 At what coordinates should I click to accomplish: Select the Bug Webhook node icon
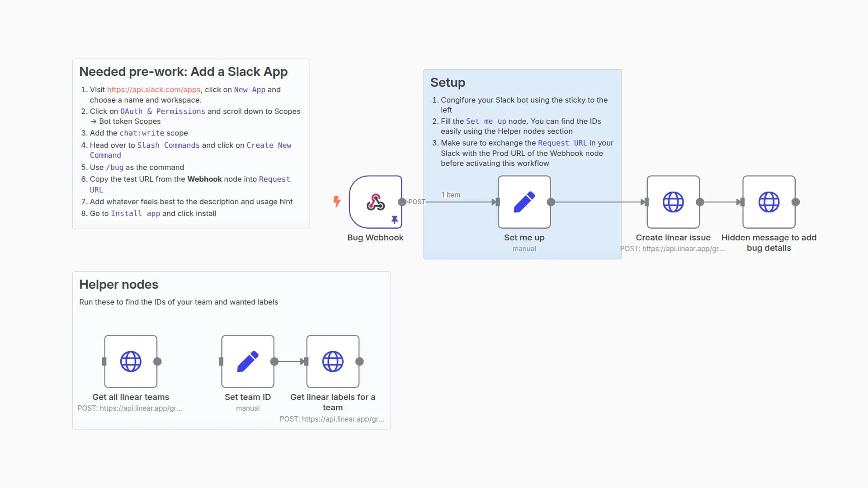click(375, 202)
